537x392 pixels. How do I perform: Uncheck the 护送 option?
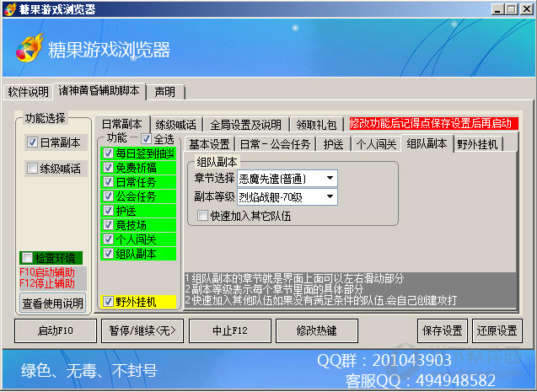point(108,211)
